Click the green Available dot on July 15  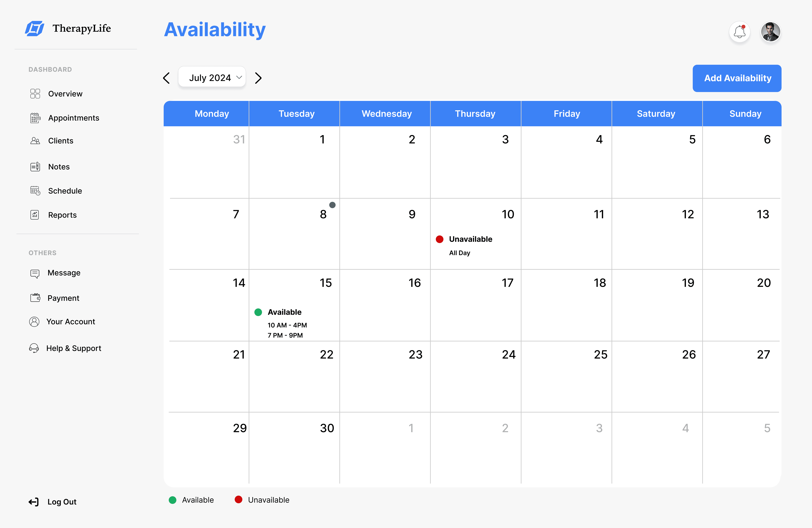(258, 312)
